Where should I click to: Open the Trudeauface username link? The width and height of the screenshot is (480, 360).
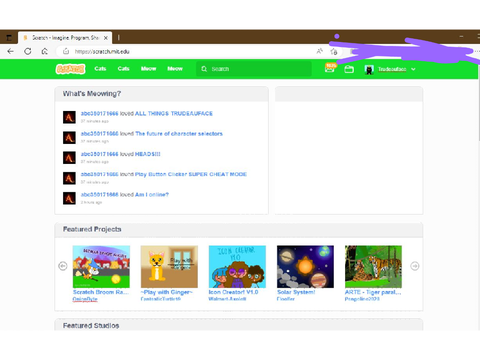pyautogui.click(x=392, y=69)
